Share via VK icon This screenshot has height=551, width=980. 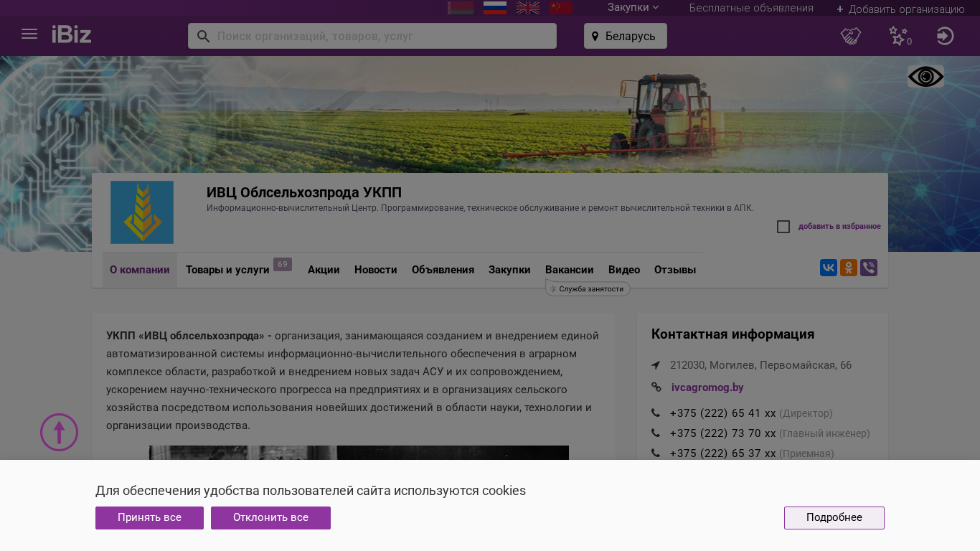(x=829, y=268)
